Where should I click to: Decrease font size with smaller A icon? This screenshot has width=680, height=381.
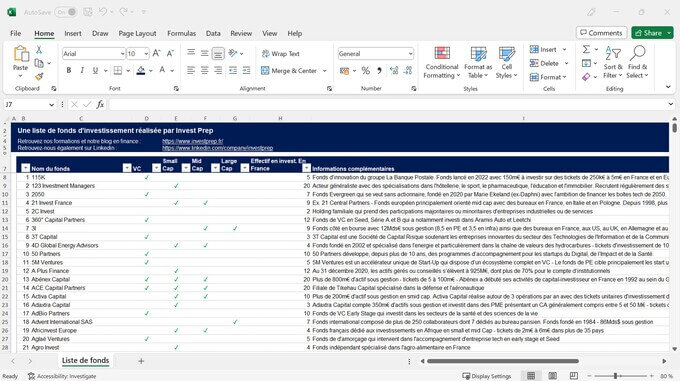(x=170, y=53)
